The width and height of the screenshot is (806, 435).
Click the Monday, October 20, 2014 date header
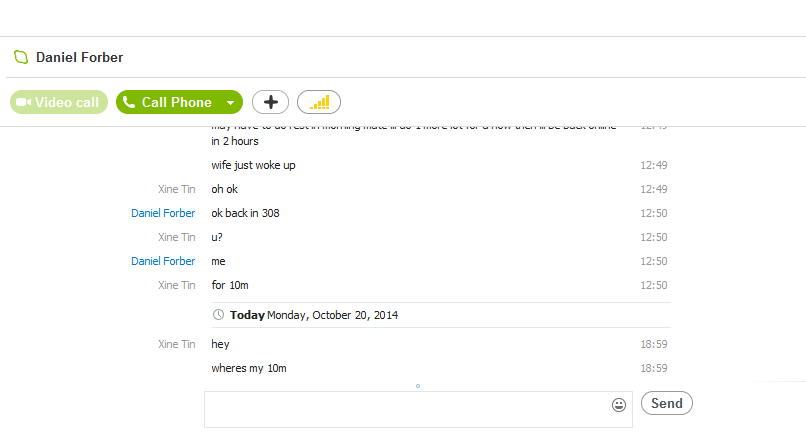[334, 315]
